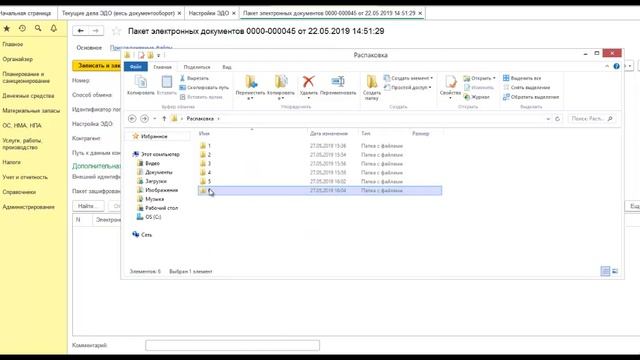The height and width of the screenshot is (360, 640).
Task: Open 1C notifications bell icon
Action: 53,28
